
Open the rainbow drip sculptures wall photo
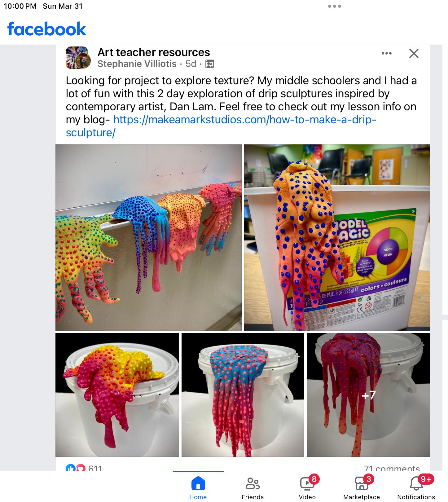(x=148, y=237)
